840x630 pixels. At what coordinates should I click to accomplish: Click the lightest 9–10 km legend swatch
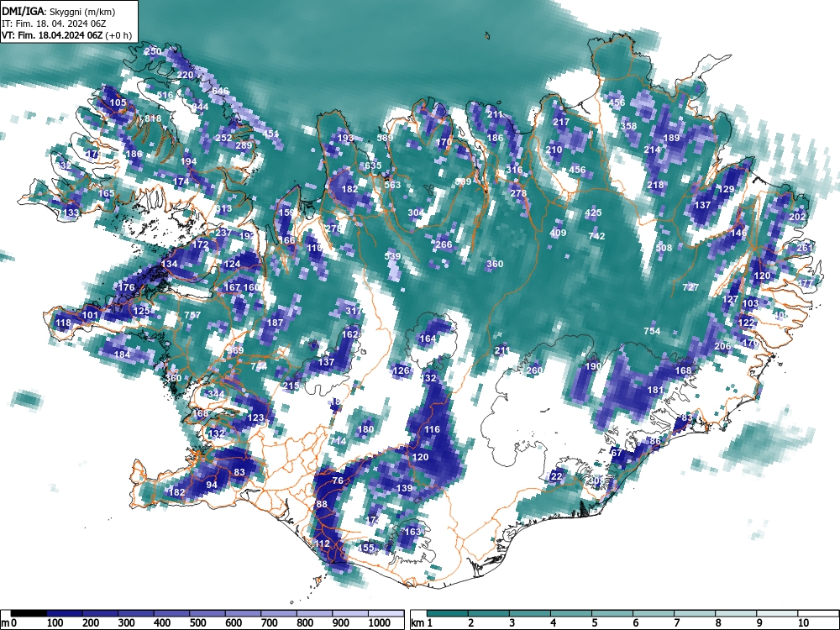(x=777, y=613)
